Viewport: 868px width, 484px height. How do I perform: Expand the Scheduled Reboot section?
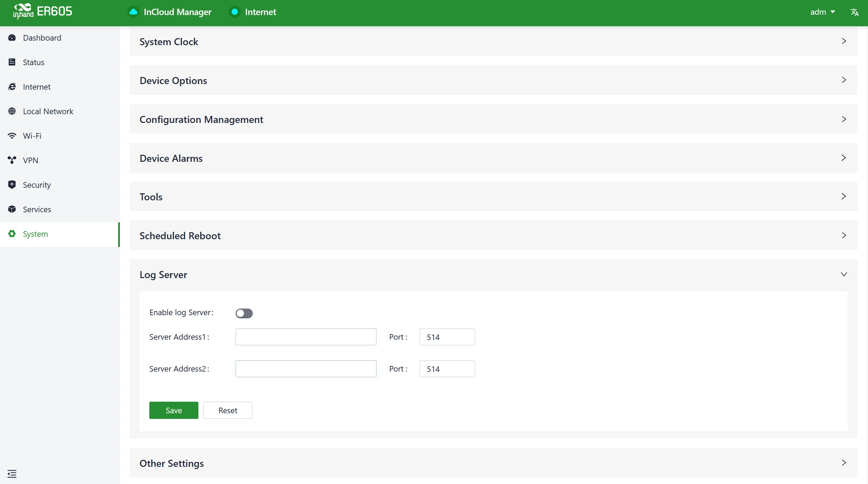(x=493, y=235)
